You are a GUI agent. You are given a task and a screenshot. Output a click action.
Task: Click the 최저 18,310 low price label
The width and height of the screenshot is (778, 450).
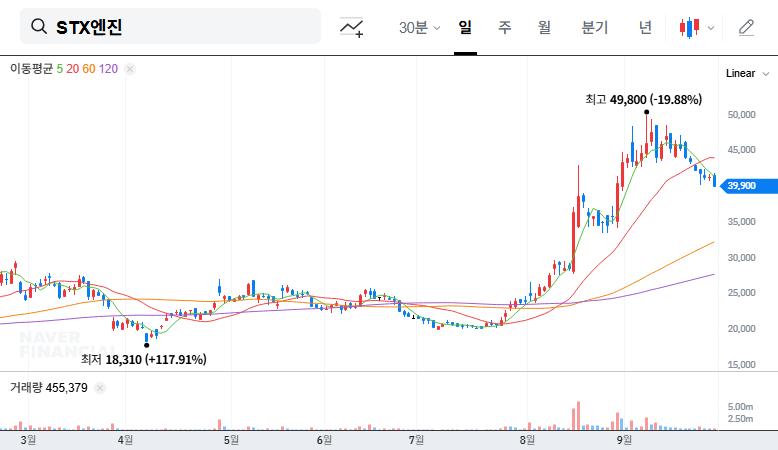tap(144, 359)
